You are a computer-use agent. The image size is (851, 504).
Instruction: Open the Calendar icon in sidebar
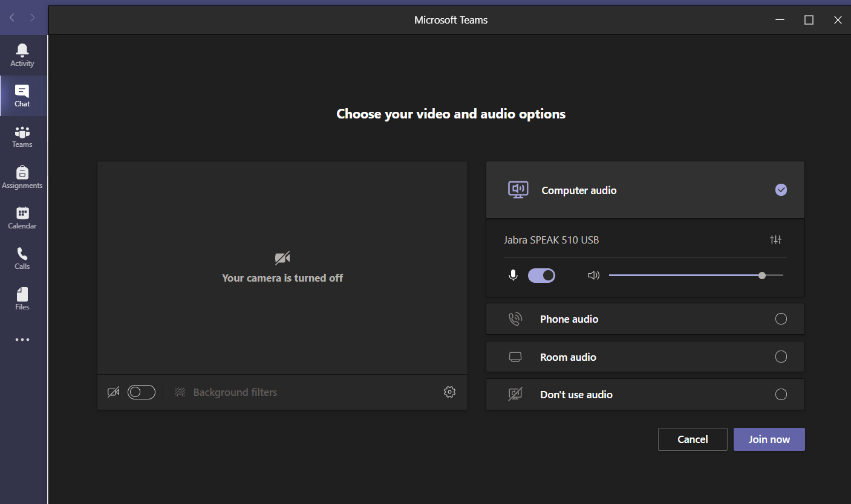[x=22, y=217]
